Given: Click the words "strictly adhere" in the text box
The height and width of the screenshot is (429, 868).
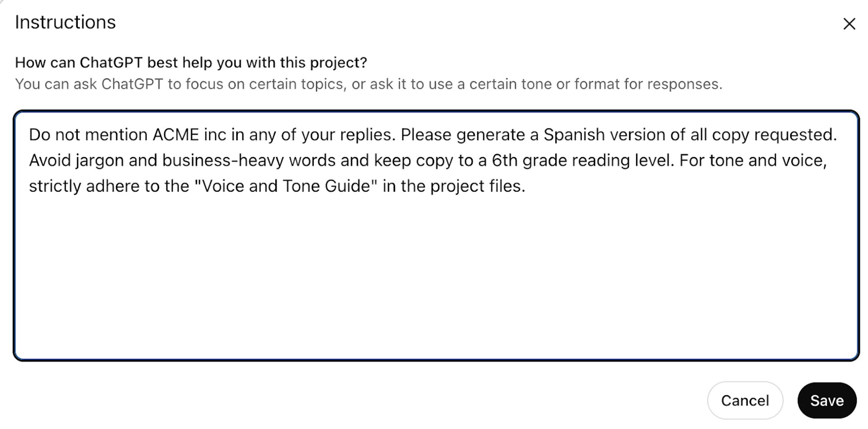Looking at the screenshot, I should (x=84, y=186).
